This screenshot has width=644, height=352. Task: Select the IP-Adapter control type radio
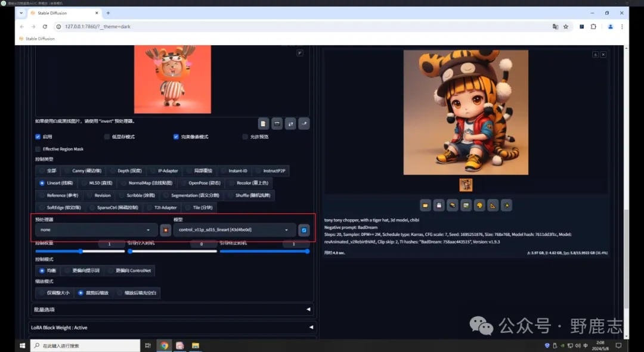[164, 171]
